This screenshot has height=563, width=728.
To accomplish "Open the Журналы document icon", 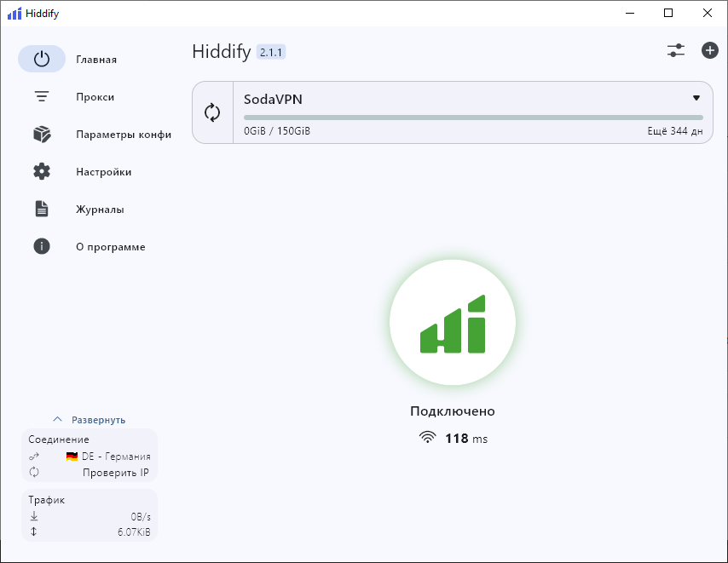I will 42,210.
